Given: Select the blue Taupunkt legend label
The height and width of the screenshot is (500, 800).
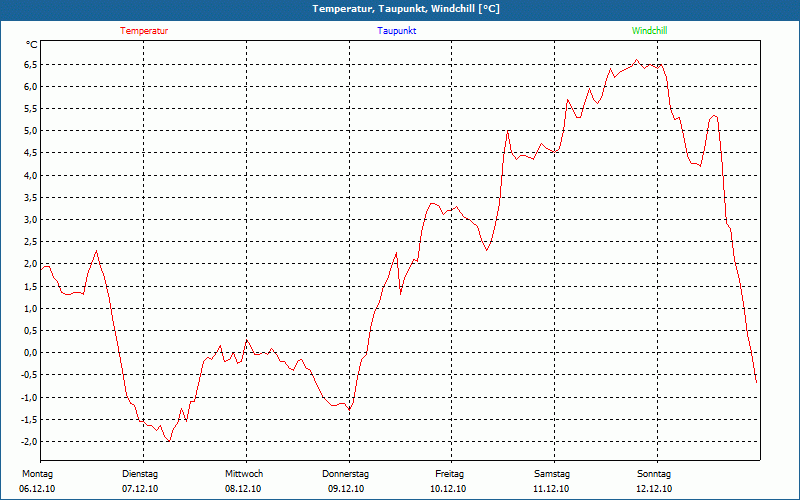Looking at the screenshot, I should click(x=396, y=31).
